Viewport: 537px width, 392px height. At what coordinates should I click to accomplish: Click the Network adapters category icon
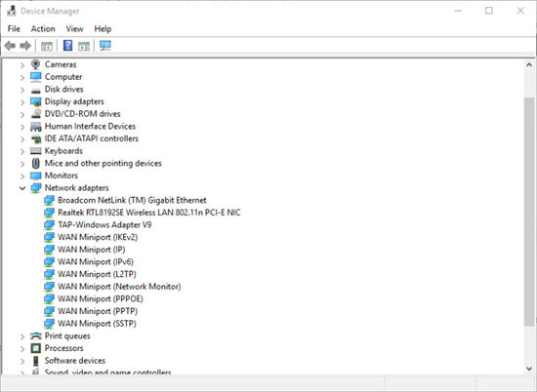pos(35,188)
